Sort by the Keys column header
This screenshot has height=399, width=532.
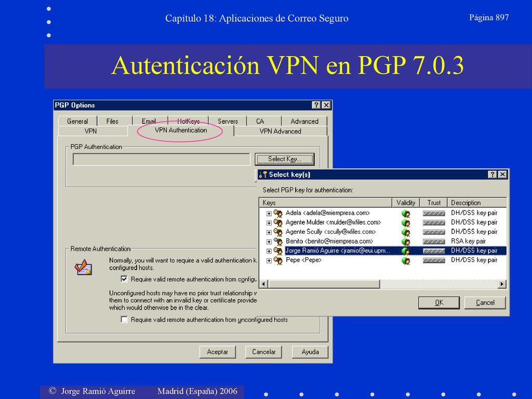coord(325,203)
